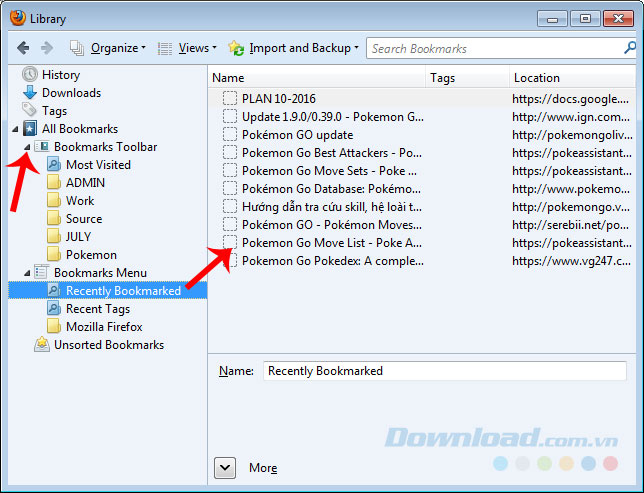Select All Bookmarks in the tree
This screenshot has height=493, width=644.
[x=80, y=129]
